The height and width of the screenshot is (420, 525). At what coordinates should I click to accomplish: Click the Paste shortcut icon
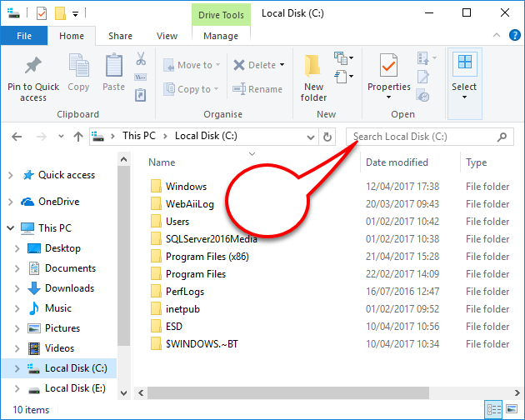[x=140, y=95]
